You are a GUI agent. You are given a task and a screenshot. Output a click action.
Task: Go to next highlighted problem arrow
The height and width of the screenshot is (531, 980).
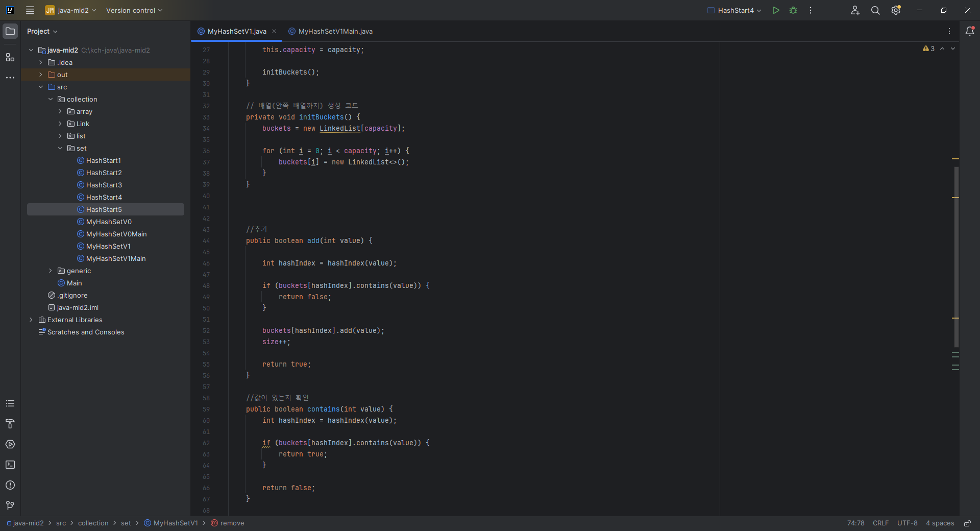coord(953,49)
